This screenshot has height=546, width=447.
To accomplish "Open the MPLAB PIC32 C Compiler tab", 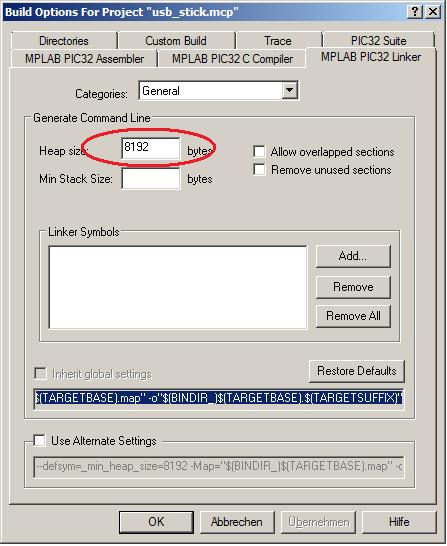I will [x=232, y=58].
